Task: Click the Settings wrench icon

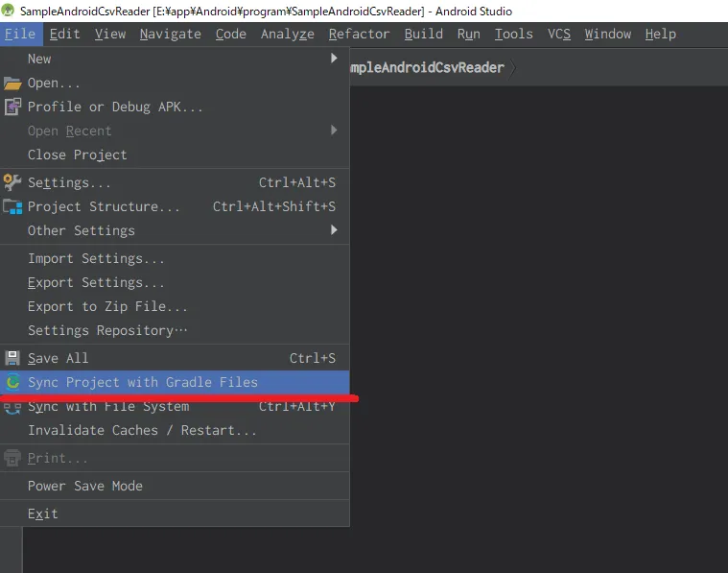Action: [x=12, y=182]
